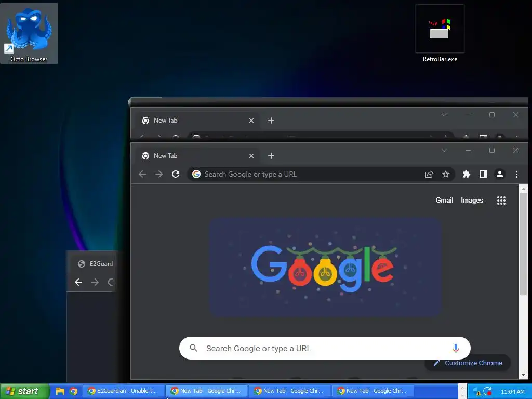Select the RetroBar.exe desktop icon
This screenshot has width=532, height=399.
click(x=440, y=33)
